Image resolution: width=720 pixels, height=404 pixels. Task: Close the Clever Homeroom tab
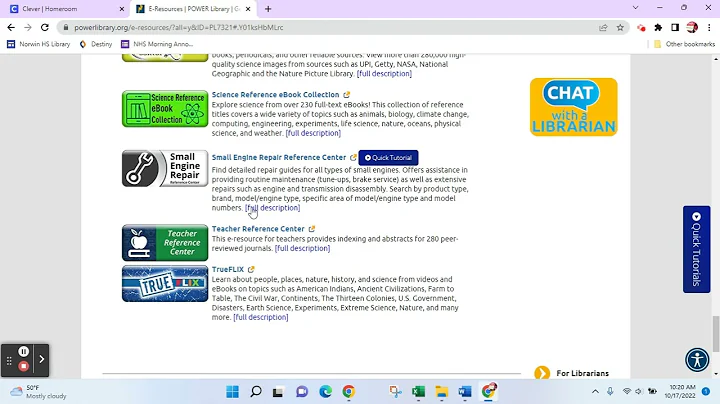pyautogui.click(x=122, y=9)
